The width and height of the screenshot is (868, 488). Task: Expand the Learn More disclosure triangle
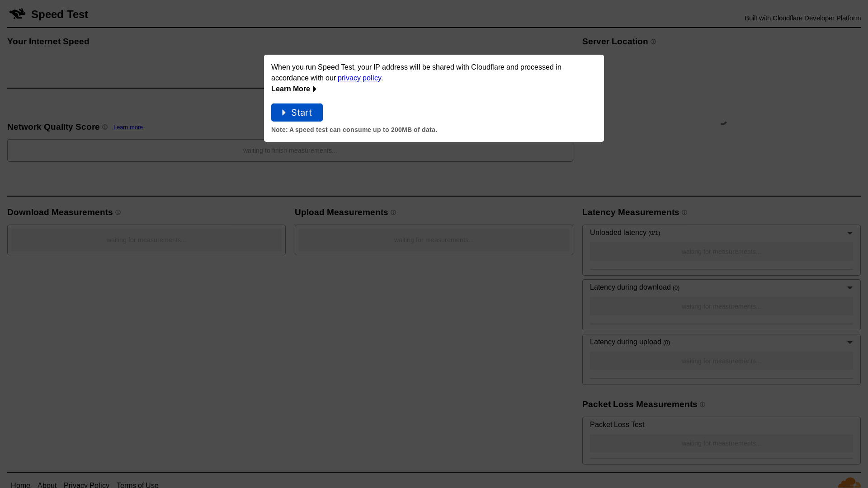click(315, 89)
